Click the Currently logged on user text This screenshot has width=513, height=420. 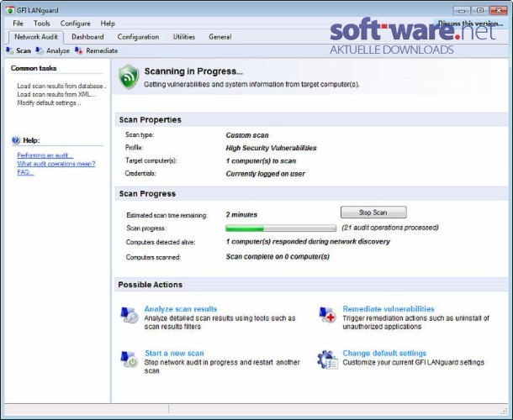tap(266, 174)
